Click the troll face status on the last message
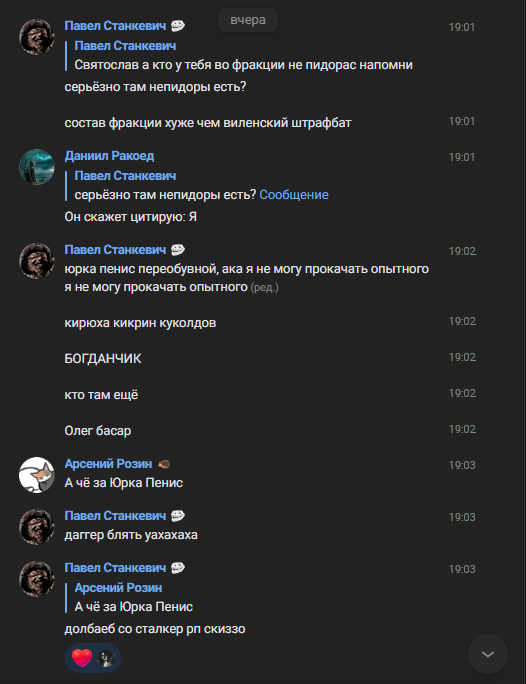Screen dimensions: 526x684 (x=178, y=568)
